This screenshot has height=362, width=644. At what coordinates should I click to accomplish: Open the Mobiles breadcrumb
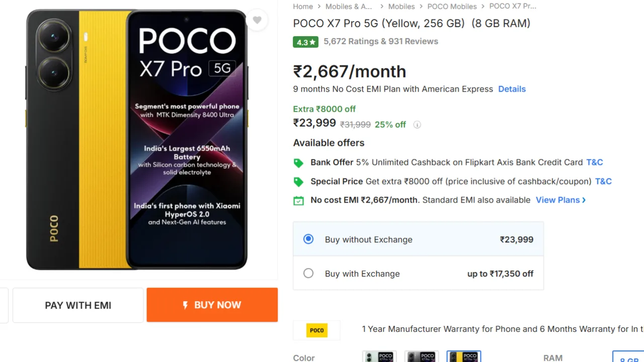(401, 7)
